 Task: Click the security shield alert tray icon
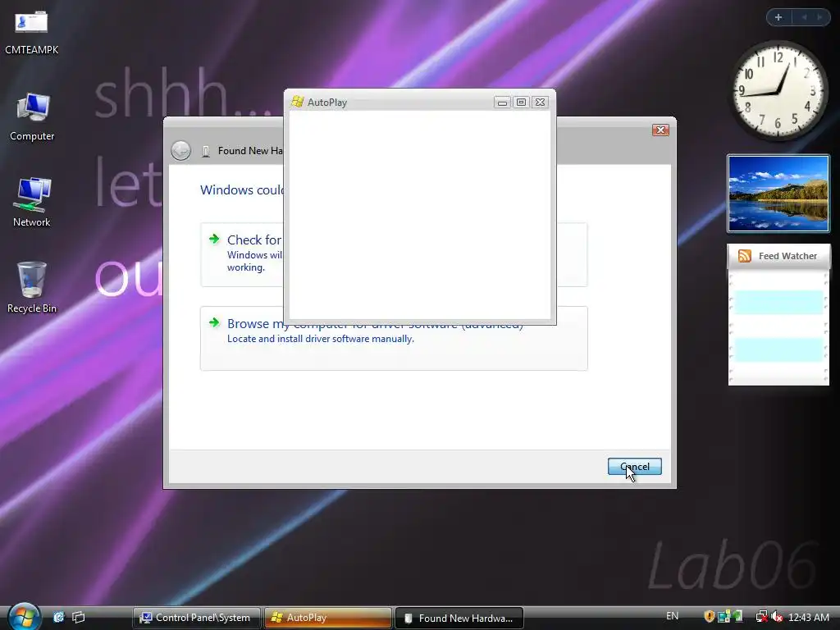click(710, 617)
